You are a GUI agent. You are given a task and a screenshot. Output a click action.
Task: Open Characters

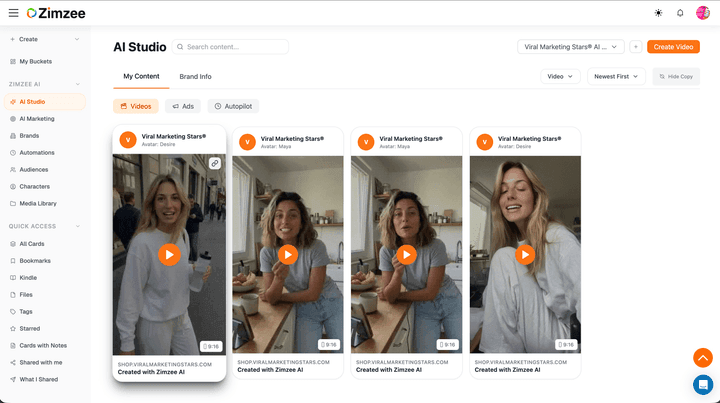coord(45,187)
